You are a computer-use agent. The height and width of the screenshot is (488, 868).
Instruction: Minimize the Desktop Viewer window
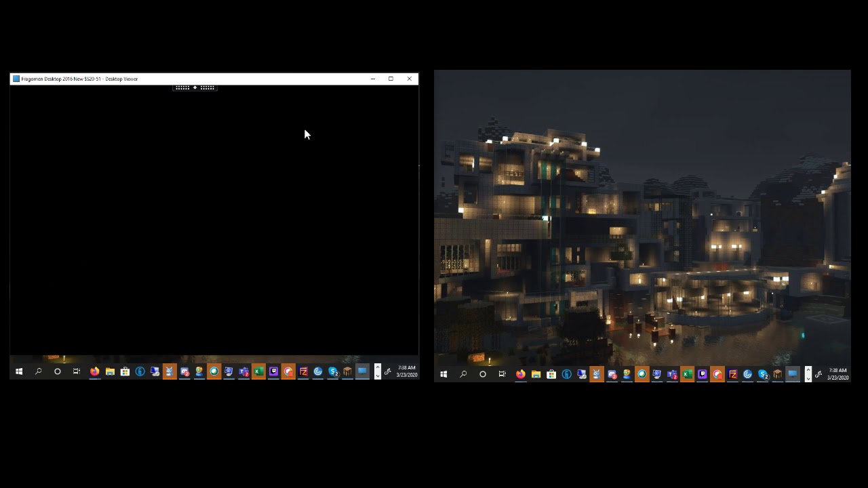[x=372, y=79]
